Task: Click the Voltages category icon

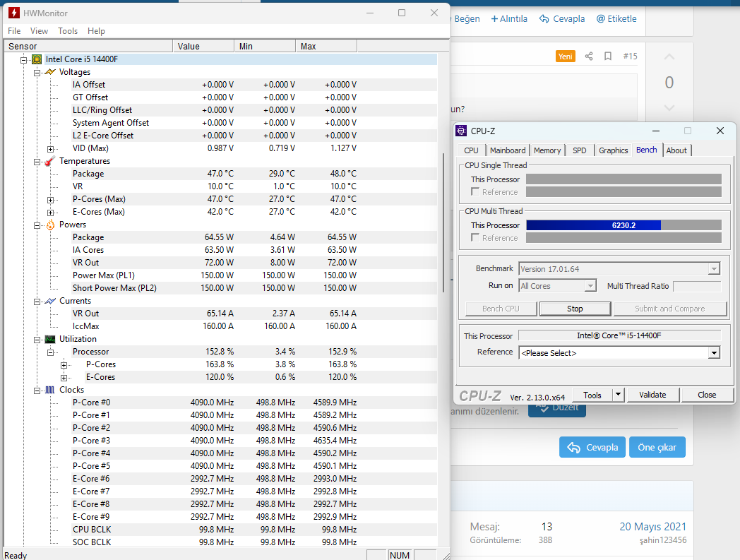Action: 50,72
